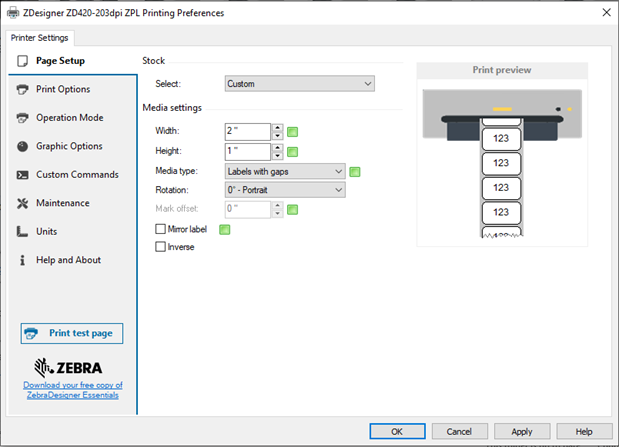Open the Units section
This screenshot has height=447, width=619.
pos(73,231)
